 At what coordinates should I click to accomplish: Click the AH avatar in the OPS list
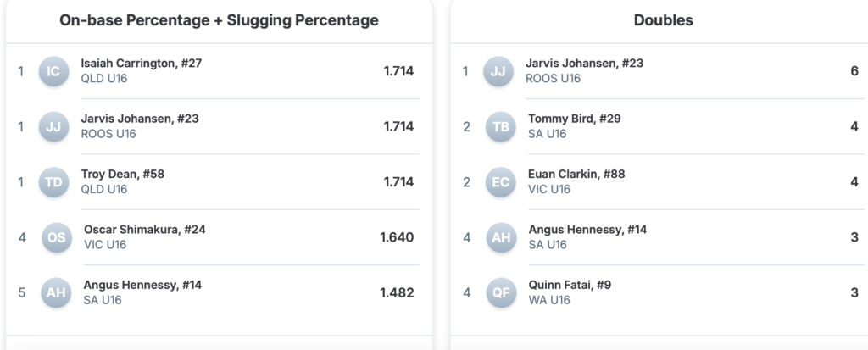tap(56, 292)
